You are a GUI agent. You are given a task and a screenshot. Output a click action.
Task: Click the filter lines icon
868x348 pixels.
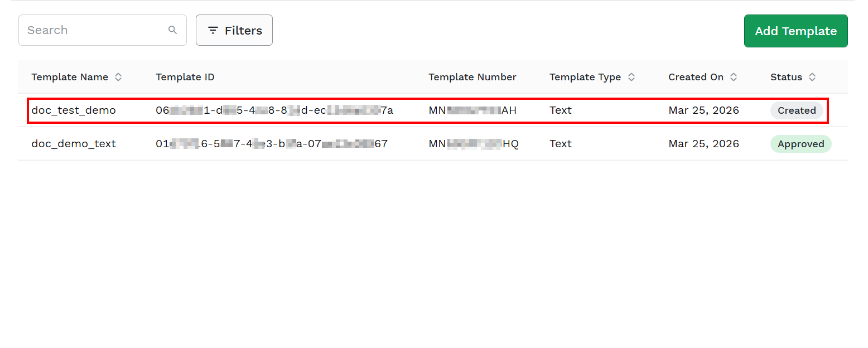click(x=213, y=30)
